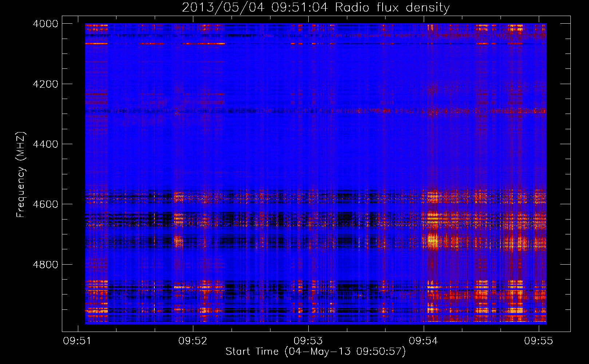The width and height of the screenshot is (589, 364).
Task: Select the 4200 frequency tick label
Action: point(46,84)
